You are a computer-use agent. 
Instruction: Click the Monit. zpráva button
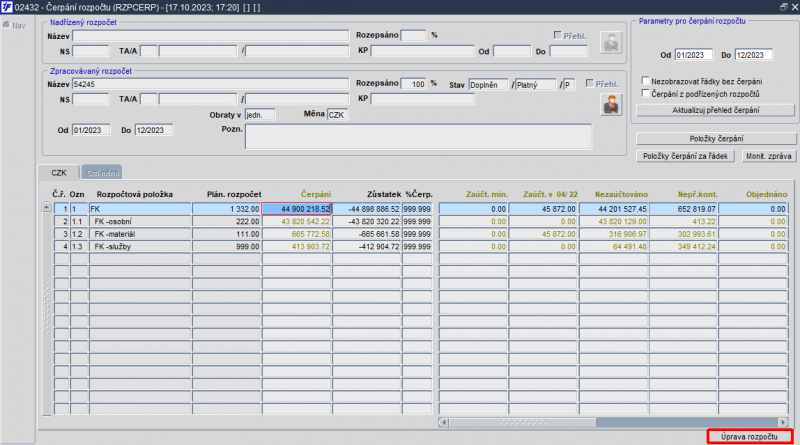[x=768, y=156]
